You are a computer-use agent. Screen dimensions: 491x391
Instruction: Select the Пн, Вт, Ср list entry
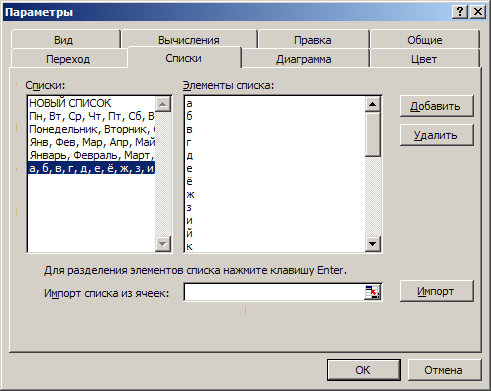point(91,116)
